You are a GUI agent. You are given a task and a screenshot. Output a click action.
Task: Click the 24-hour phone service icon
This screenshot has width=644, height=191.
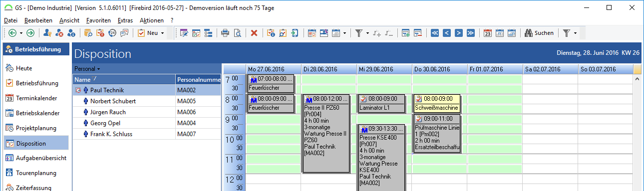click(112, 33)
